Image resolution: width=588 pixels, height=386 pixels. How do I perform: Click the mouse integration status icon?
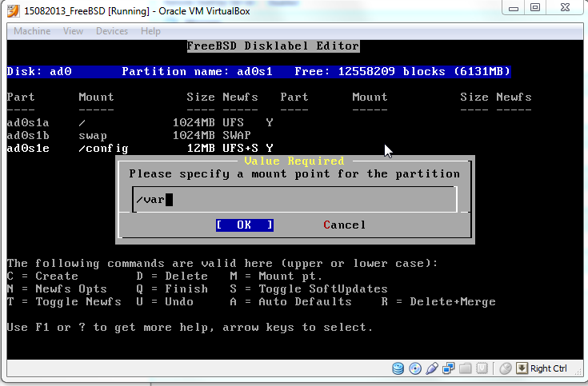coord(505,368)
